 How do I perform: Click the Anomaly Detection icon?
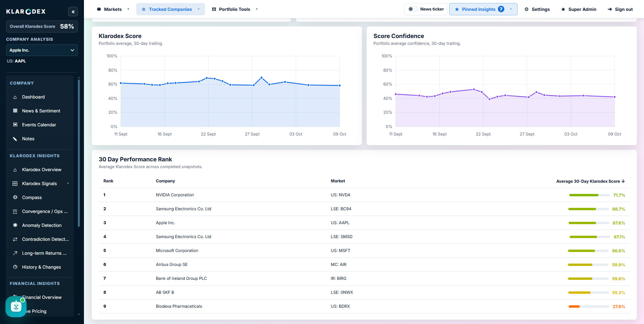15,225
